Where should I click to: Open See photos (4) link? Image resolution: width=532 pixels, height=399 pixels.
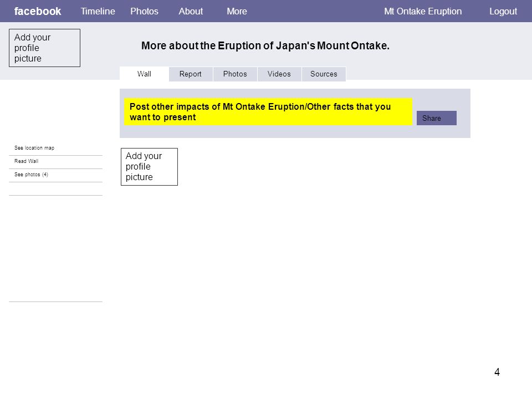(x=31, y=175)
